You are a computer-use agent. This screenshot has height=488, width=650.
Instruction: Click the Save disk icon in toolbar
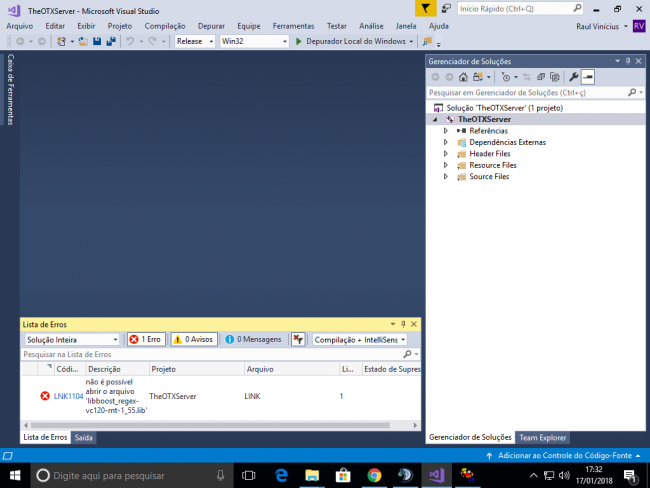point(97,41)
